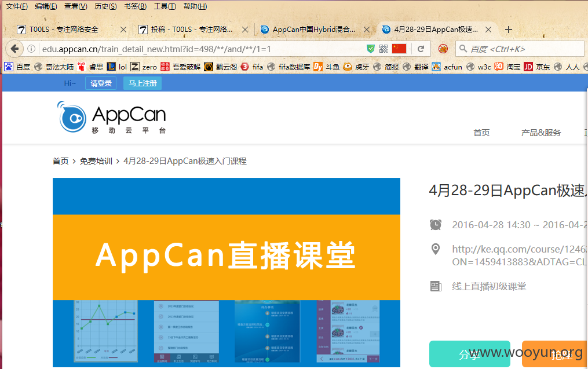Click the orange blocker extension icon
This screenshot has height=369, width=588.
[x=443, y=49]
